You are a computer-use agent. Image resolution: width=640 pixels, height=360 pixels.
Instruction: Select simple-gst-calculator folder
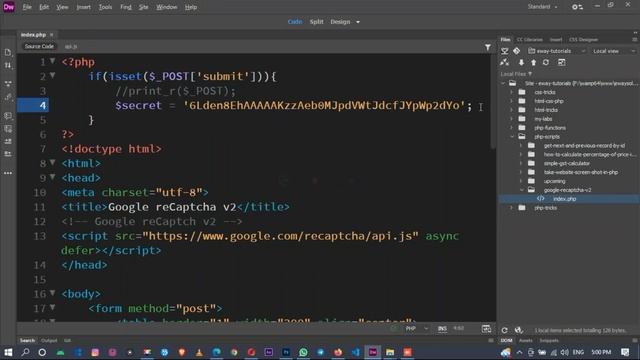click(x=567, y=163)
